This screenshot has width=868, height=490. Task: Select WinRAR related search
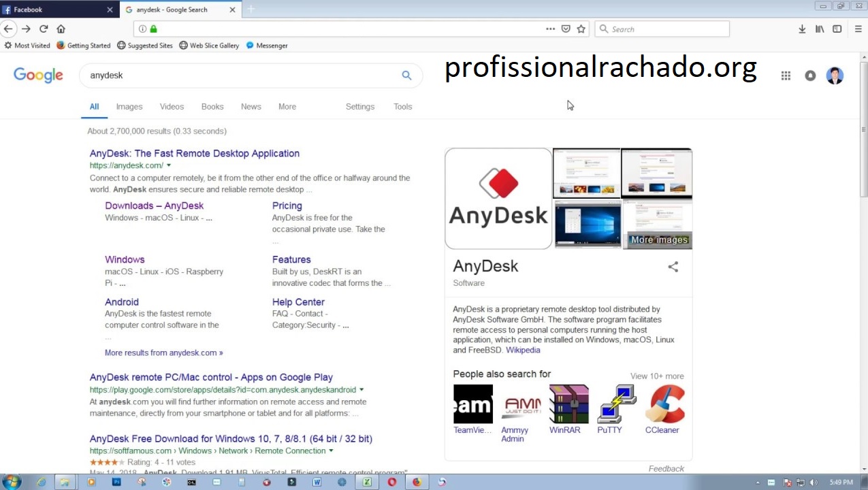tap(569, 409)
